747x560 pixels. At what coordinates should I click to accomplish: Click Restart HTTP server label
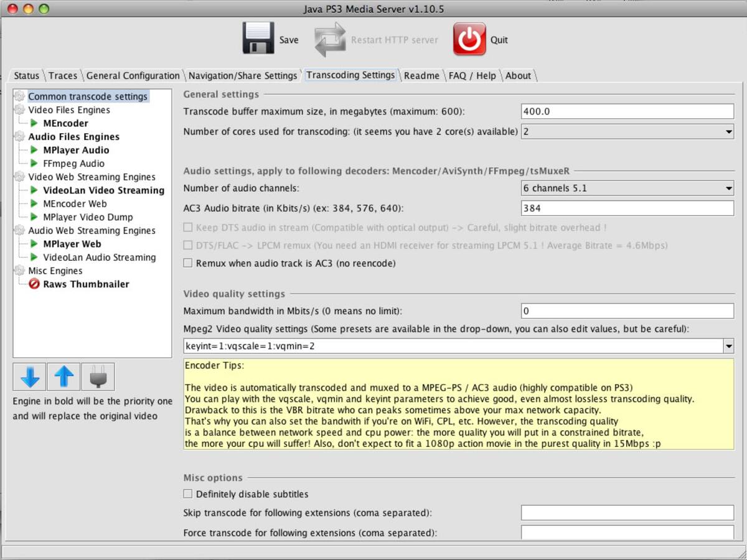coord(395,40)
